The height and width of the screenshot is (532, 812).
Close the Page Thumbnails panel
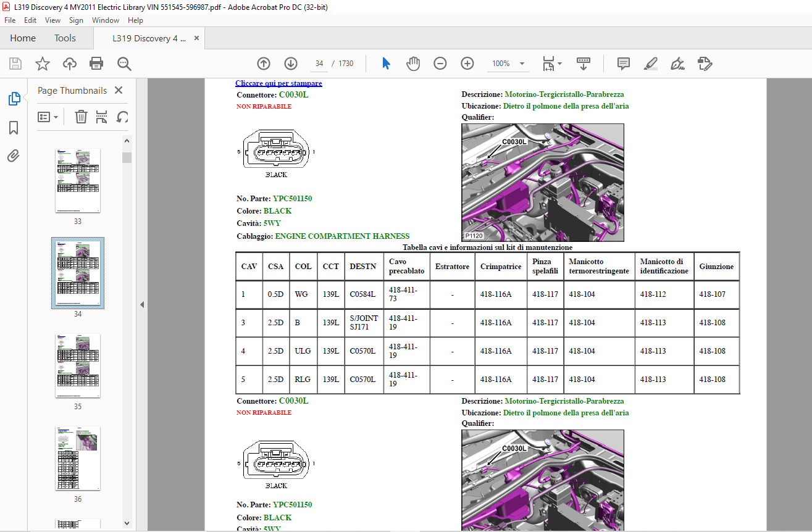pos(119,91)
